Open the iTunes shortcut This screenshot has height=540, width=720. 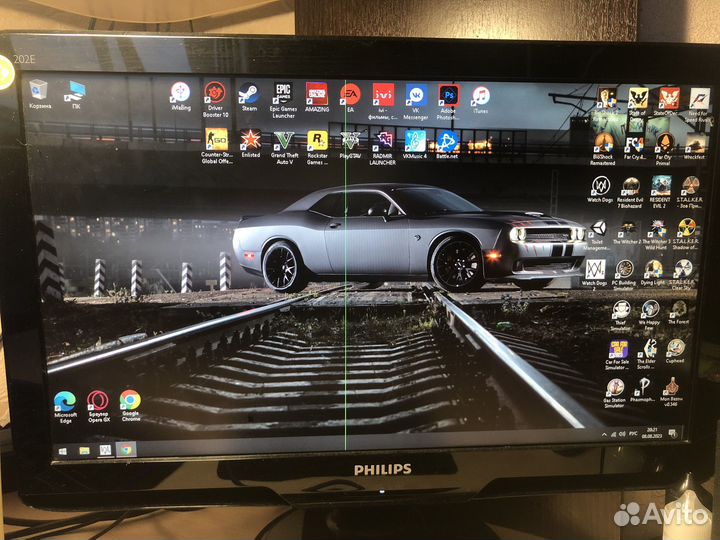point(481,95)
